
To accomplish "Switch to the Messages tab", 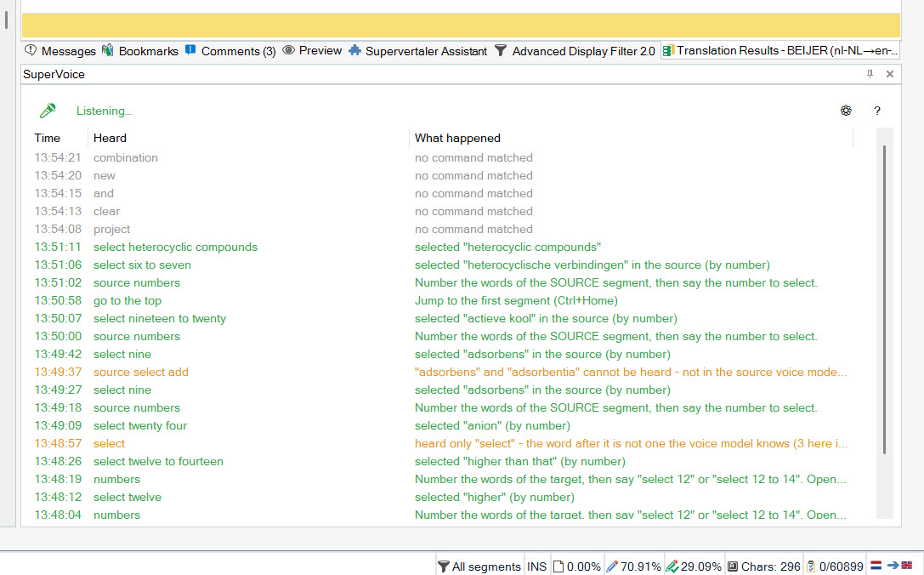I will point(60,51).
